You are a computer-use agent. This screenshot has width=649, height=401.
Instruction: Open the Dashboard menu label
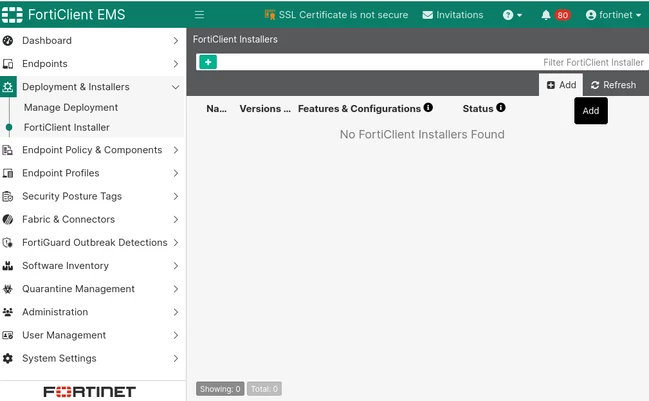click(47, 41)
